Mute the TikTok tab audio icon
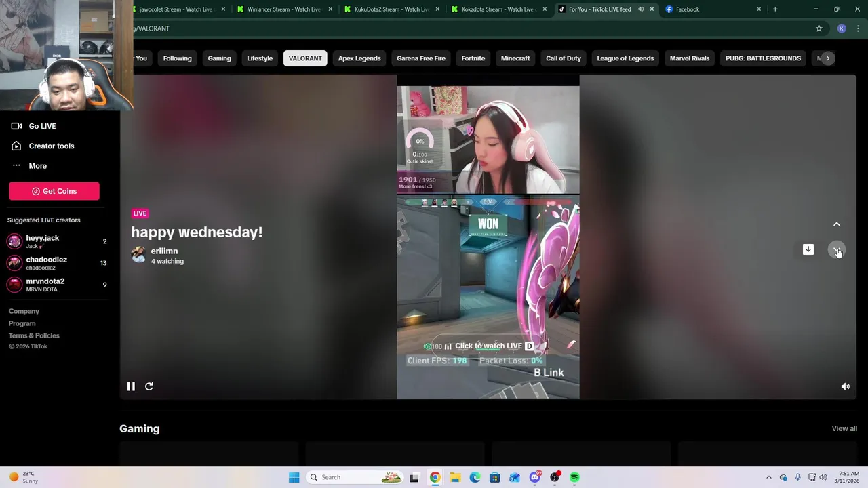The image size is (868, 488). 640,9
